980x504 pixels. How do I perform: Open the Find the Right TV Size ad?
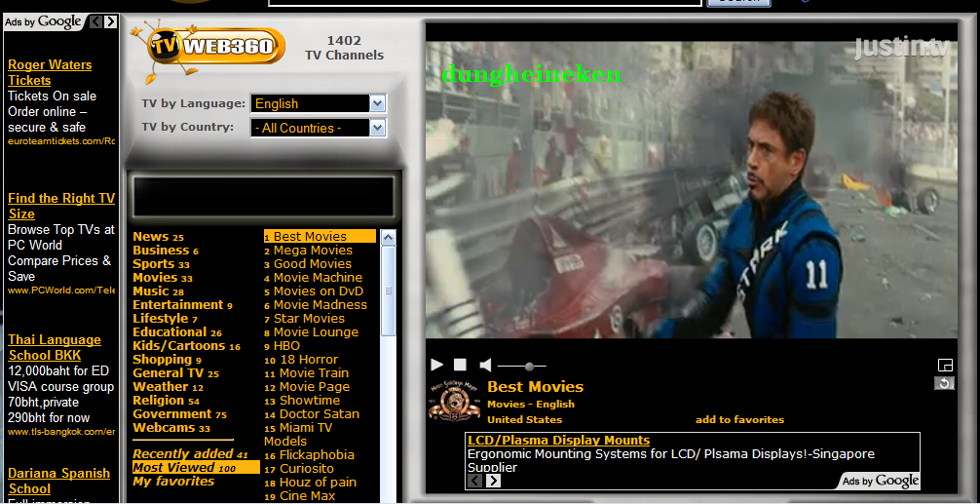pos(61,206)
